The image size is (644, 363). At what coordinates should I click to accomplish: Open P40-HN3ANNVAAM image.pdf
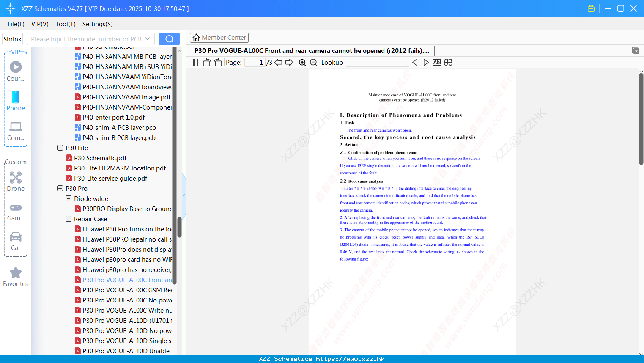(123, 97)
